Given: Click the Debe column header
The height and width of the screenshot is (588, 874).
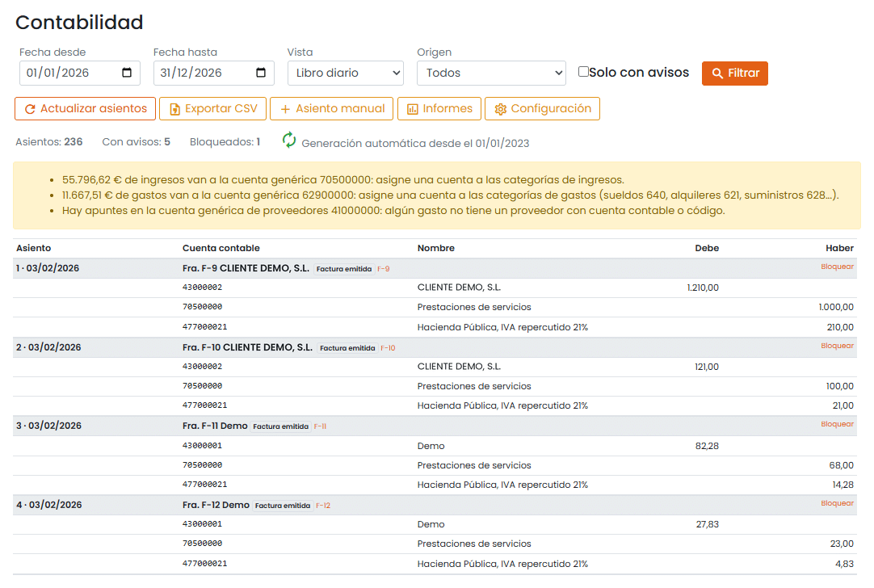Looking at the screenshot, I should click(707, 249).
